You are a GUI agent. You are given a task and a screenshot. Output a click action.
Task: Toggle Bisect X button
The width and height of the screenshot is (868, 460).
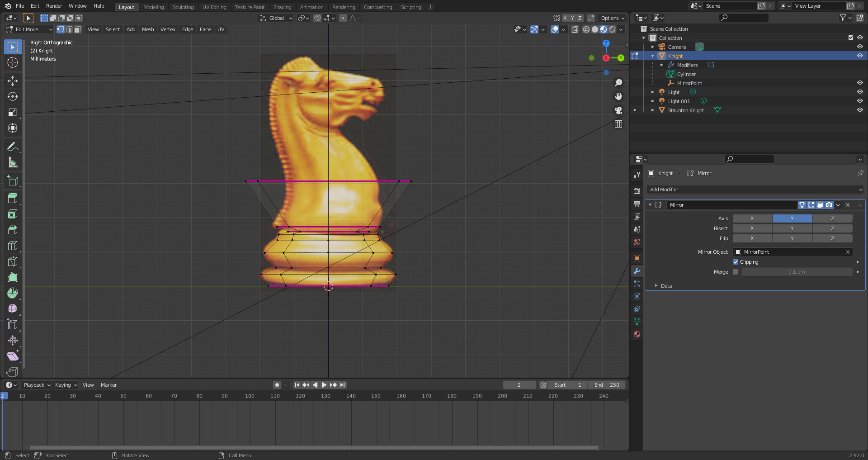pos(752,228)
